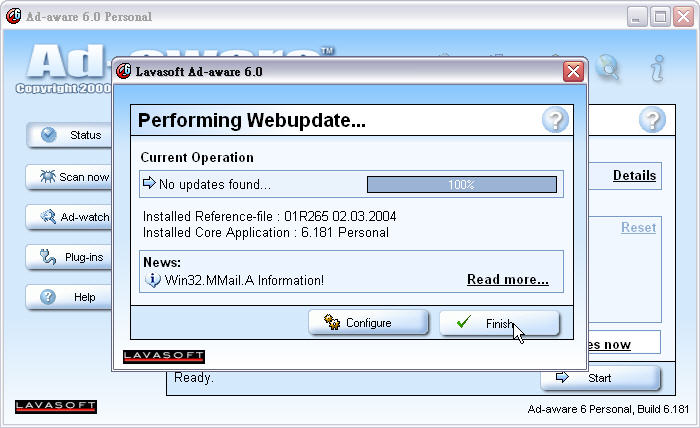The image size is (700, 428).
Task: Click the Win32.MMail.A Information! news text
Action: 244,280
